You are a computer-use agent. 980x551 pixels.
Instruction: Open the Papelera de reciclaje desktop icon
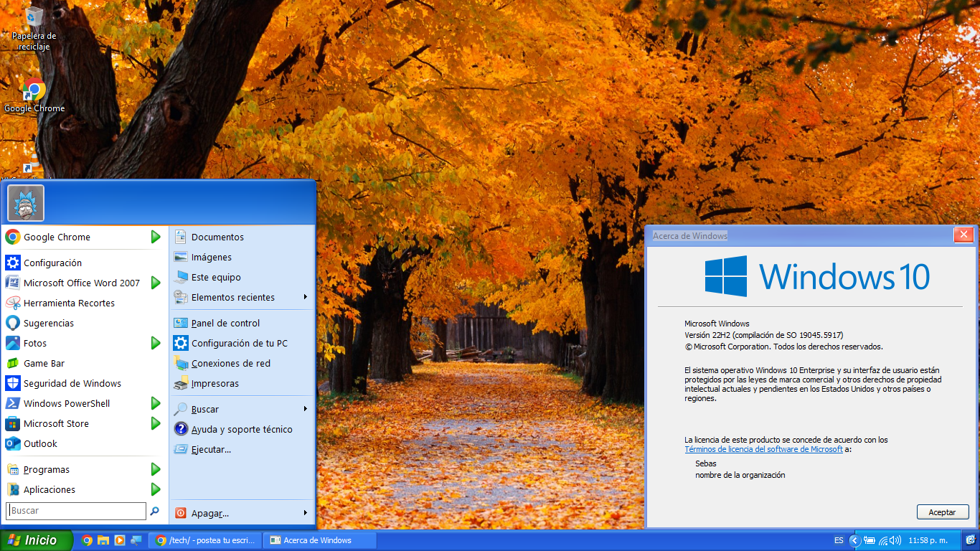(x=34, y=29)
